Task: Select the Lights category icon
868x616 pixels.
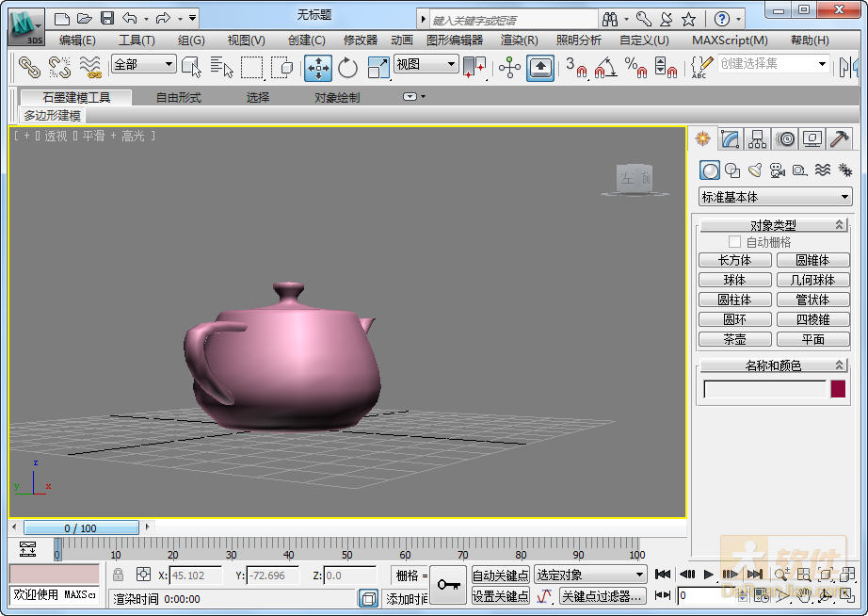Action: (755, 170)
